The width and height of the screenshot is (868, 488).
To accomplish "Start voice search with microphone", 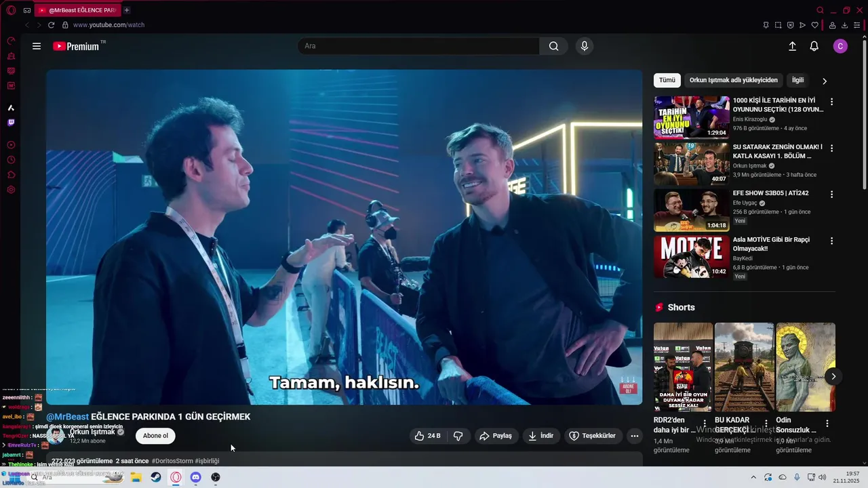I will (x=585, y=46).
